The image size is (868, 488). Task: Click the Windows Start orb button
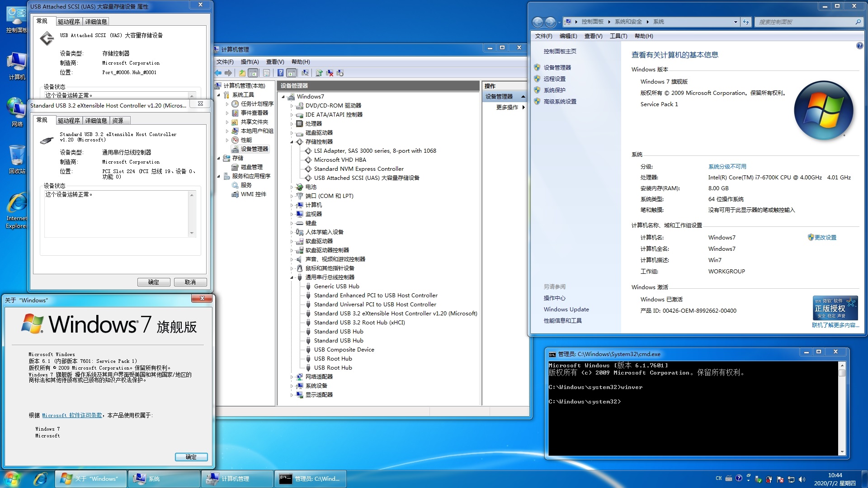12,479
